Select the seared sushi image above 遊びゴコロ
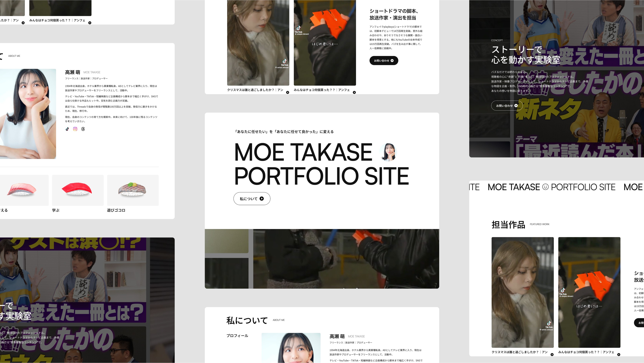644x363 pixels. (133, 190)
